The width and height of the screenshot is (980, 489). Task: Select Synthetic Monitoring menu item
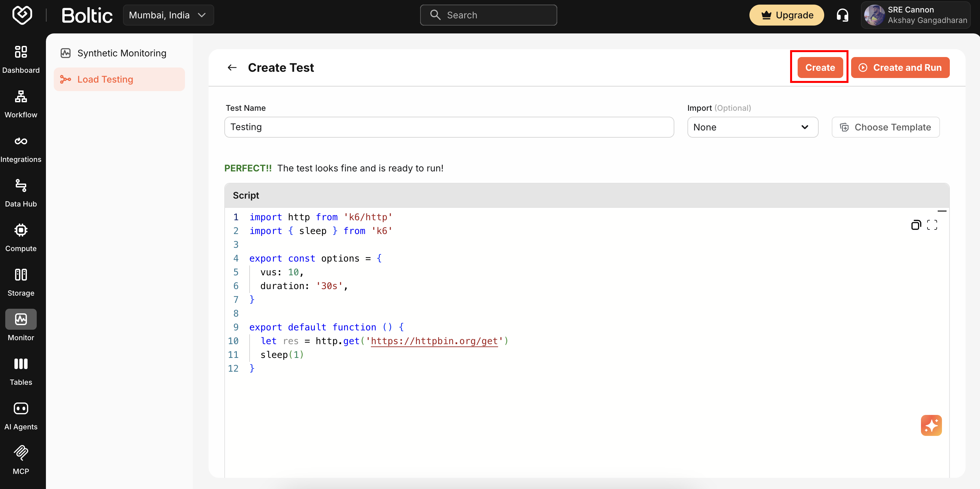tap(121, 53)
